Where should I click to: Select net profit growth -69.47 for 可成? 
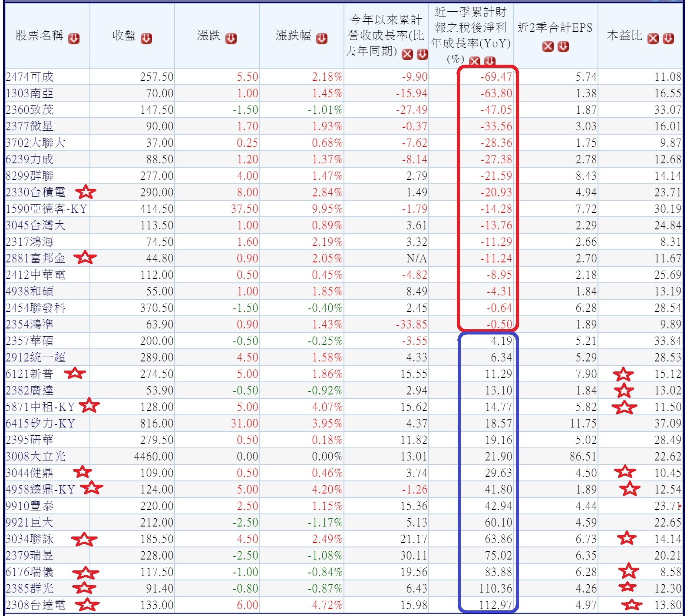tap(496, 77)
